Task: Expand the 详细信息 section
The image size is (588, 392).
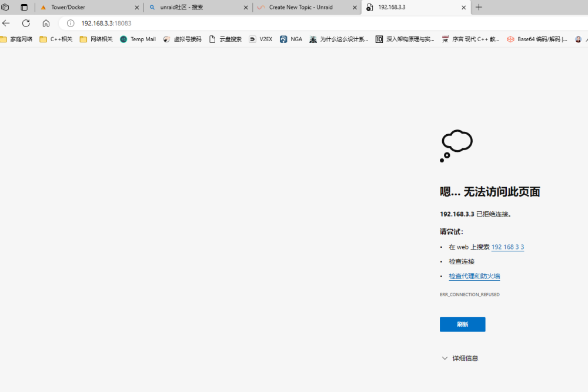Action: point(460,358)
